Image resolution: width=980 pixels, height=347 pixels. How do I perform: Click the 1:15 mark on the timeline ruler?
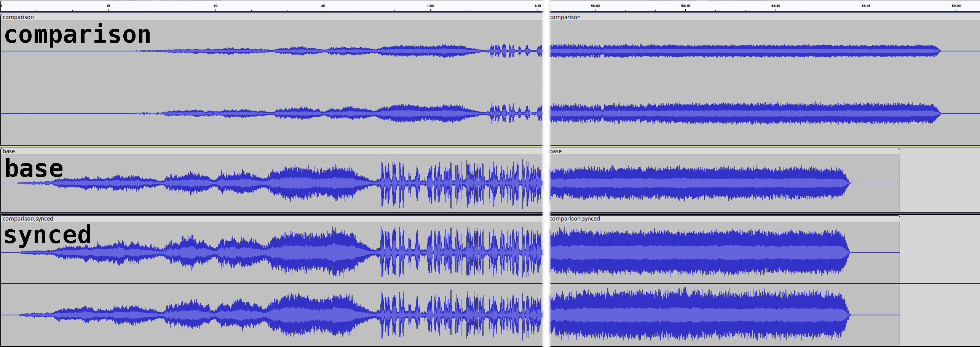[537, 6]
